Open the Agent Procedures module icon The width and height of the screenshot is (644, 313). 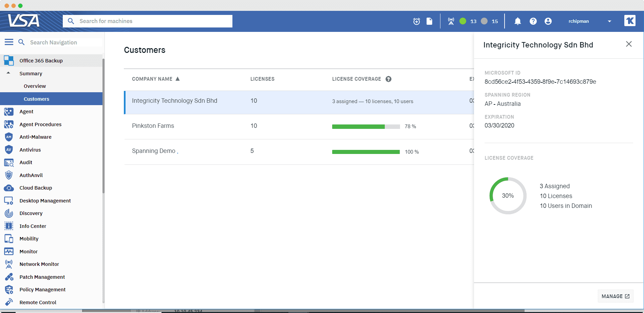coord(9,124)
